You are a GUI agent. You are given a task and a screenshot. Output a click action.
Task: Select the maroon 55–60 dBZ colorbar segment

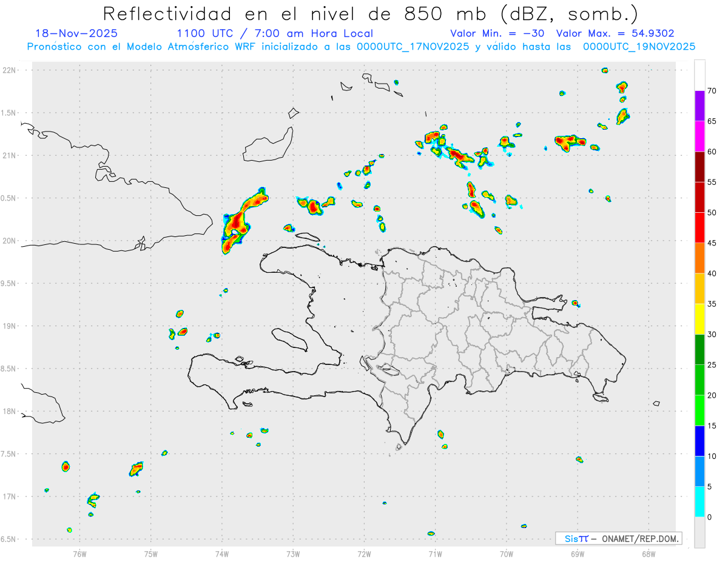[699, 167]
